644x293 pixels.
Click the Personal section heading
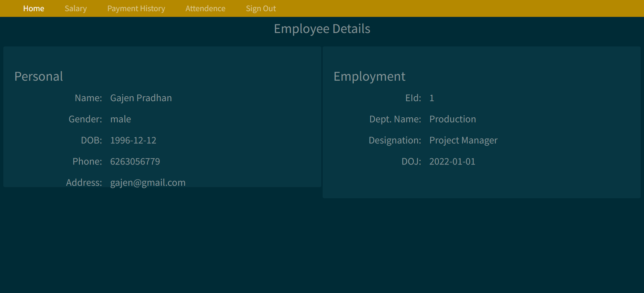point(39,76)
